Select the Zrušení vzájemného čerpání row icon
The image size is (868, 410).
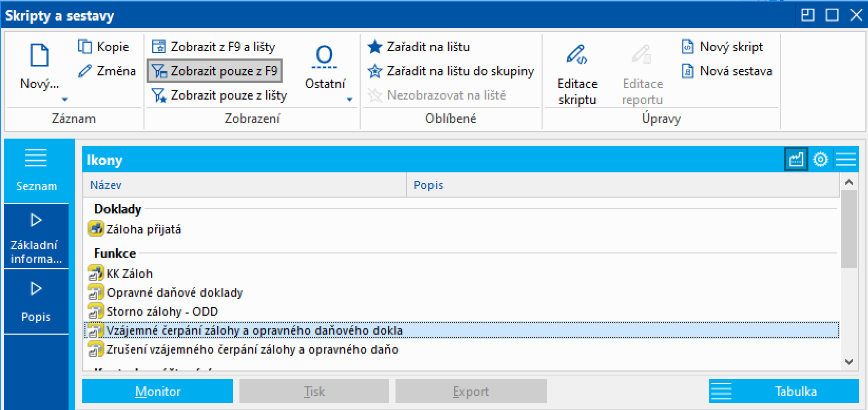(95, 349)
